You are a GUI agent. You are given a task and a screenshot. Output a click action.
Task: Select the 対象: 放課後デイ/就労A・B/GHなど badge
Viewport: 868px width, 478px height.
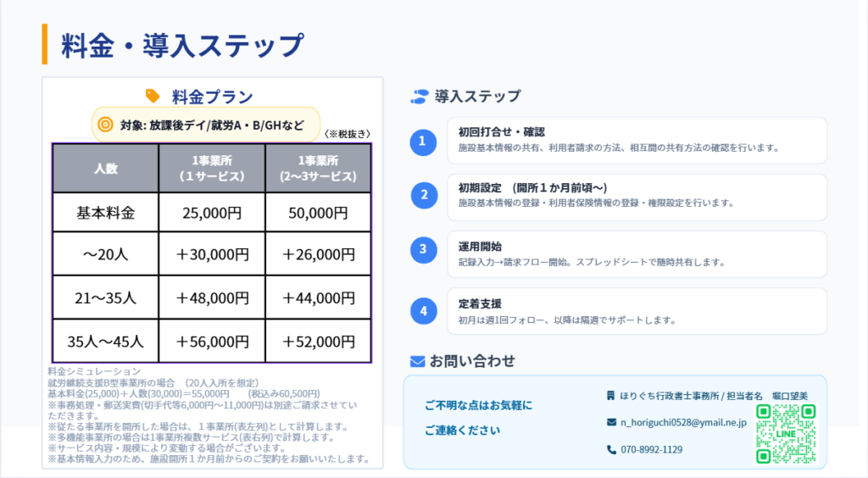[205, 125]
